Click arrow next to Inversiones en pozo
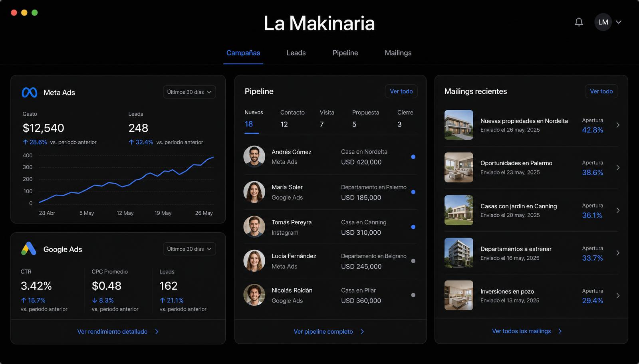The width and height of the screenshot is (639, 364). coord(618,296)
